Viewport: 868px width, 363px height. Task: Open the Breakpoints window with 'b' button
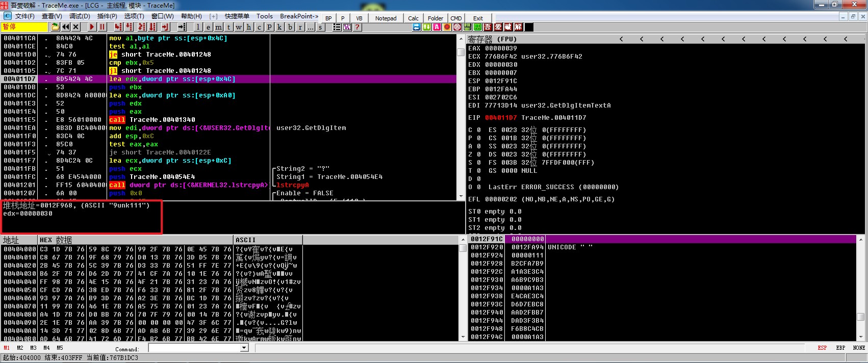[290, 27]
